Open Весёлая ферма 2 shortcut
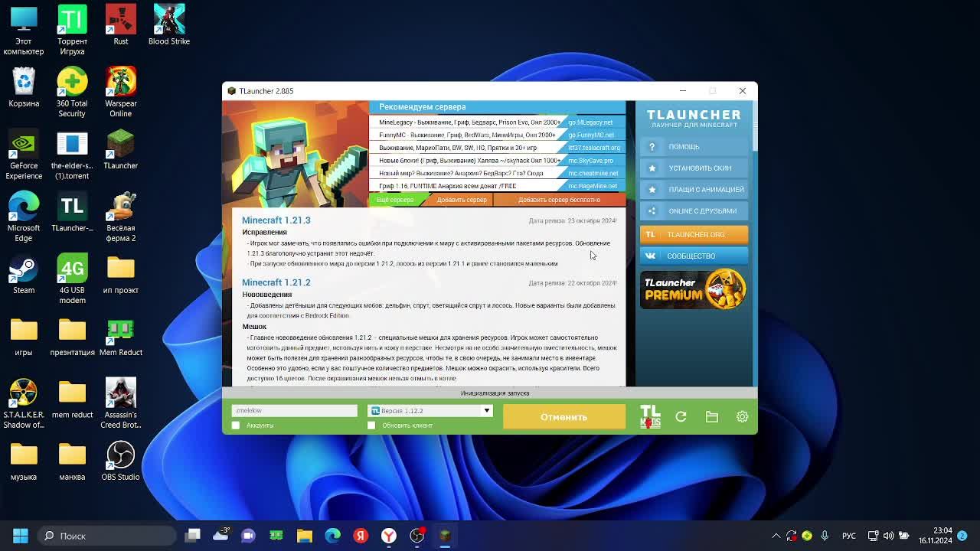 coord(120,217)
